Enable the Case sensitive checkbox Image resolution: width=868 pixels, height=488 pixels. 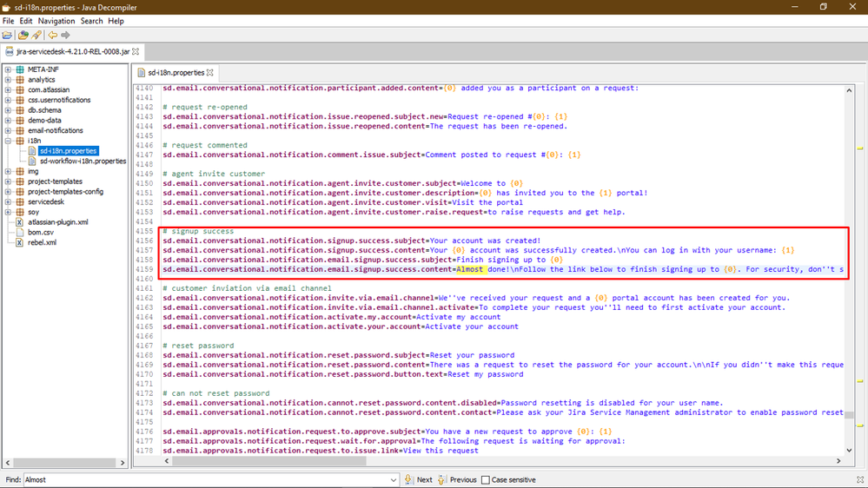click(x=486, y=479)
